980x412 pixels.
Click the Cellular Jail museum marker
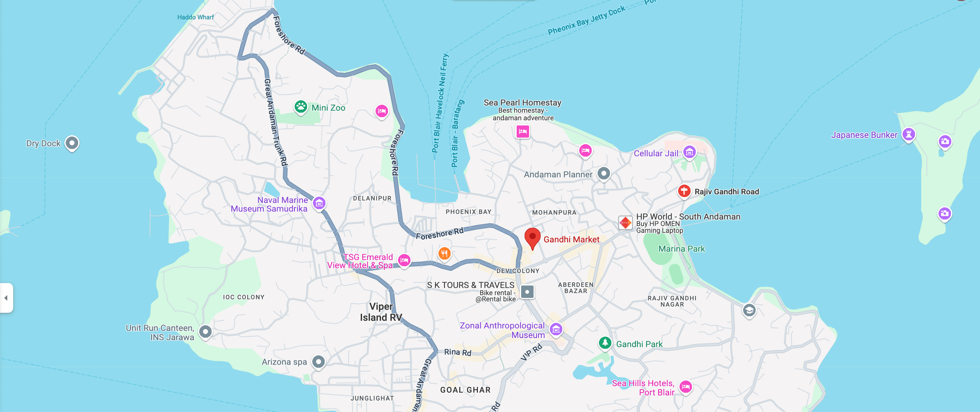pyautogui.click(x=689, y=153)
